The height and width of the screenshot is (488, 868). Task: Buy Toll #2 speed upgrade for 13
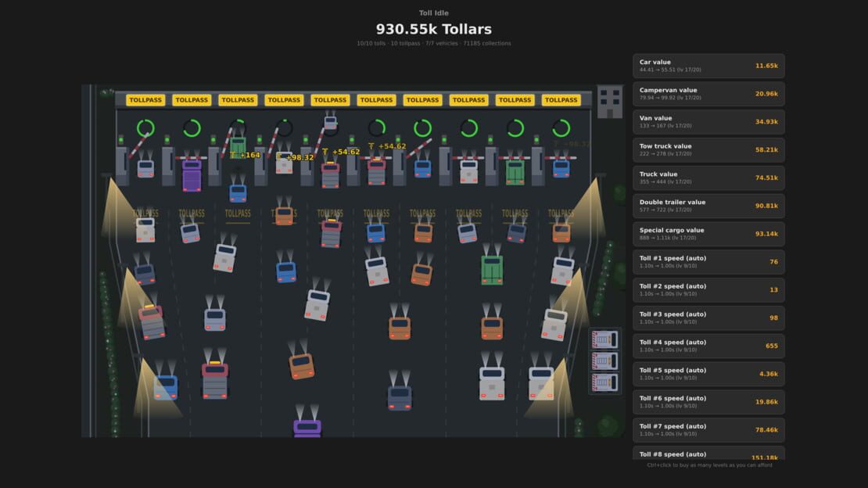[x=708, y=289]
